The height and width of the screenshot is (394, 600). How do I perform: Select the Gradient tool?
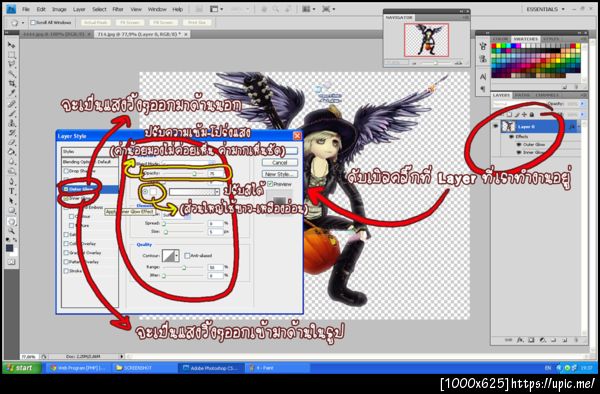point(11,152)
